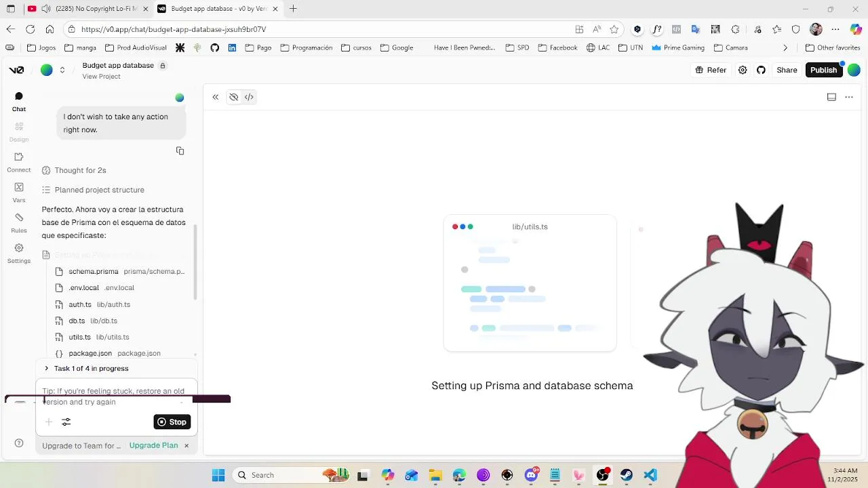868x488 pixels.
Task: Open the Connect sidebar panel
Action: pos(19,163)
